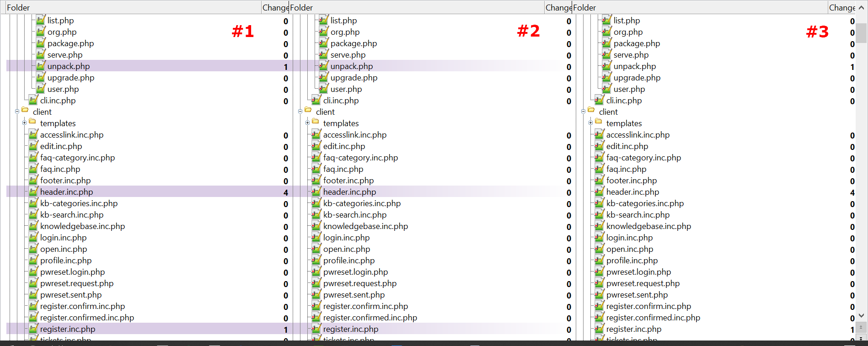The height and width of the screenshot is (346, 868).
Task: Collapse the client folder in right panel
Action: [x=583, y=111]
